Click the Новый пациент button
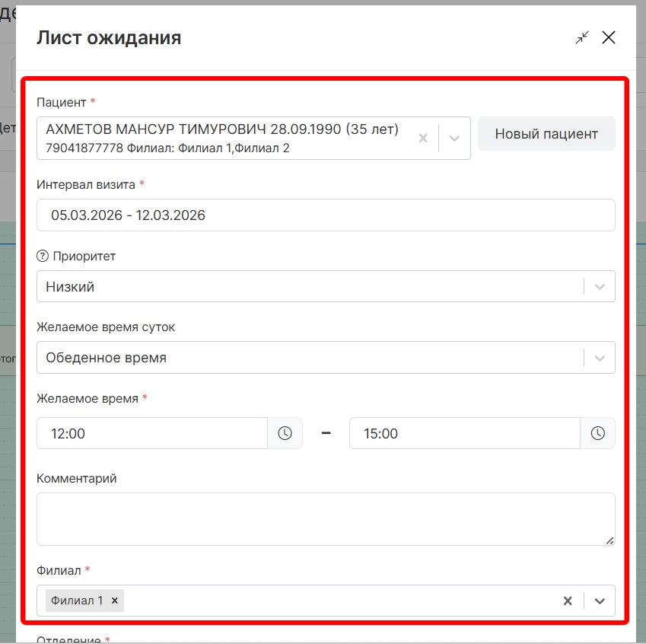 tap(546, 134)
